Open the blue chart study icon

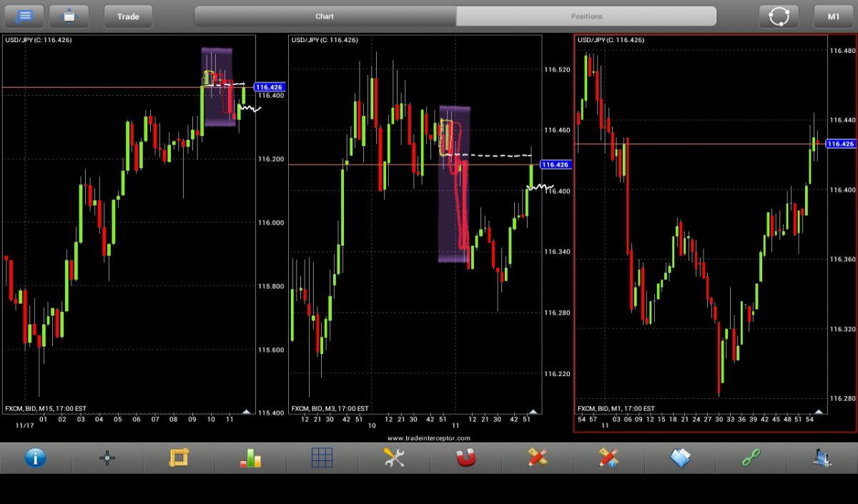pyautogui.click(x=822, y=458)
